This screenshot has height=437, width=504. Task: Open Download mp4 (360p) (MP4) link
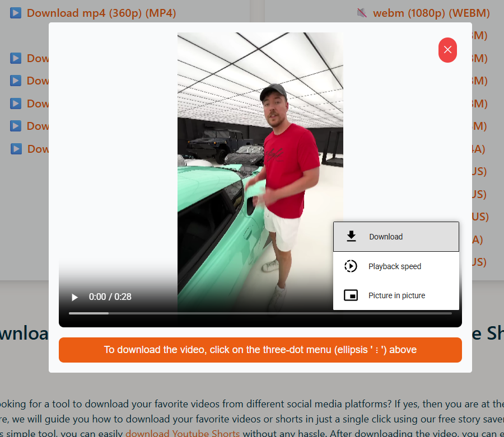point(101,13)
